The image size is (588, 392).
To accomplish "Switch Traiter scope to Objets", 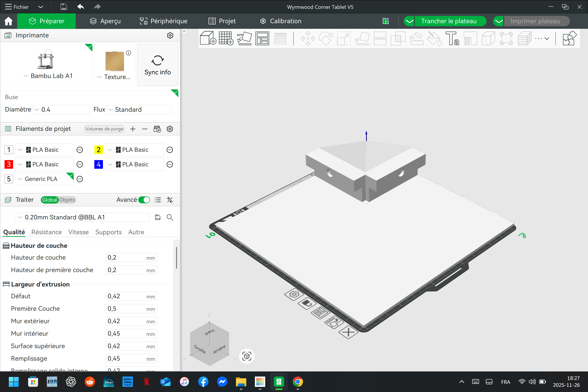I will [x=67, y=200].
